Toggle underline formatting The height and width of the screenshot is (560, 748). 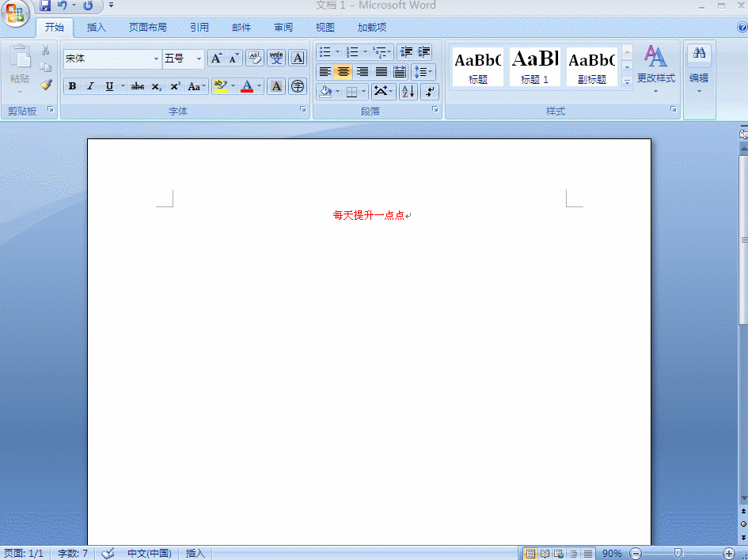point(109,86)
